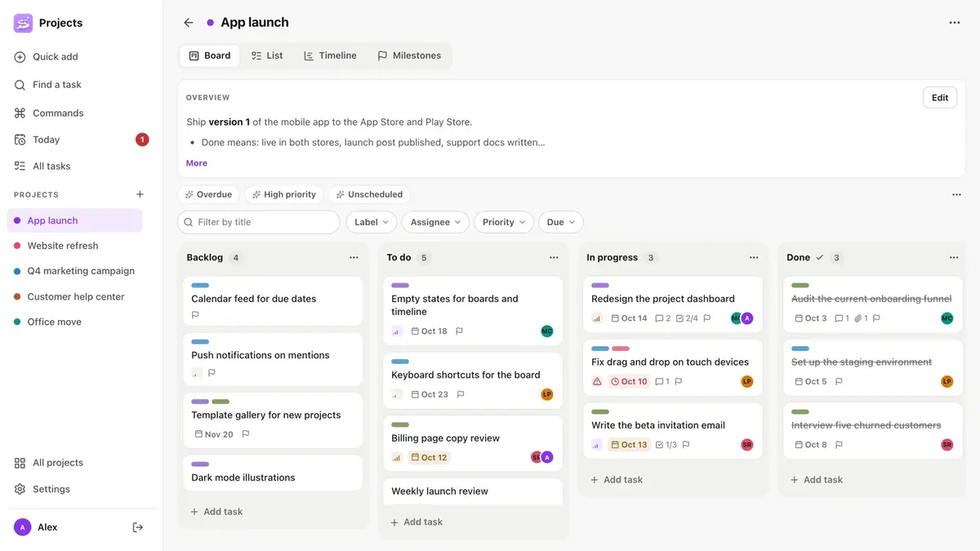Click the red Today notification badge
The image size is (980, 551).
pos(142,140)
